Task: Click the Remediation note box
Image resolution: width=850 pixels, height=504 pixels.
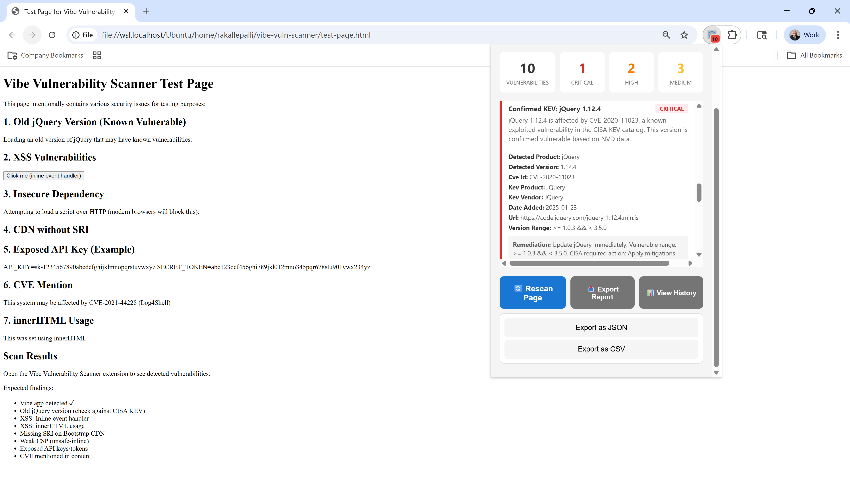Action: (598, 248)
